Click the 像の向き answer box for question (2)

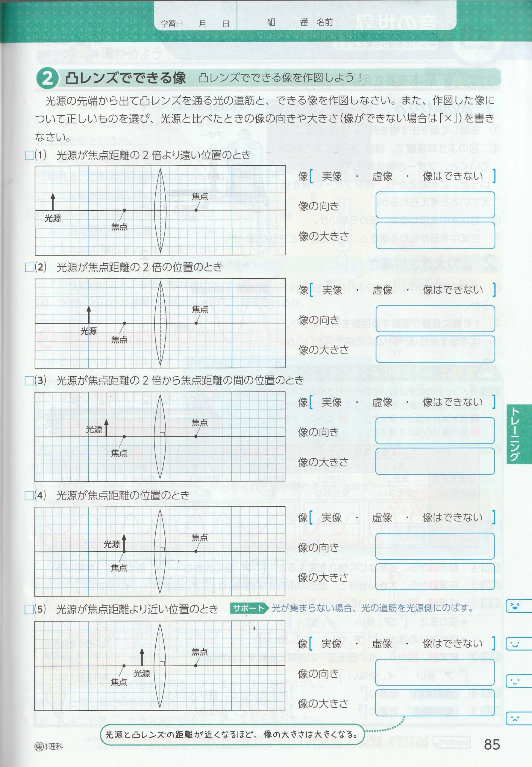435,319
